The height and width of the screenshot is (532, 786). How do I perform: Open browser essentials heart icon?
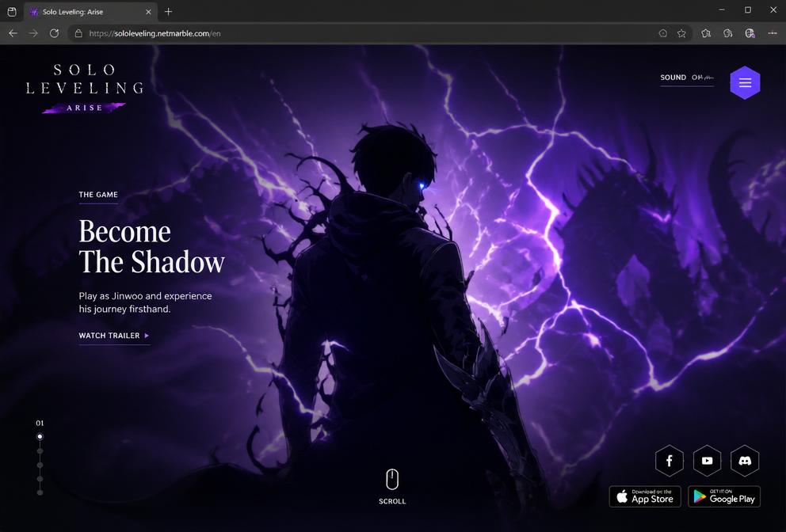click(x=728, y=33)
